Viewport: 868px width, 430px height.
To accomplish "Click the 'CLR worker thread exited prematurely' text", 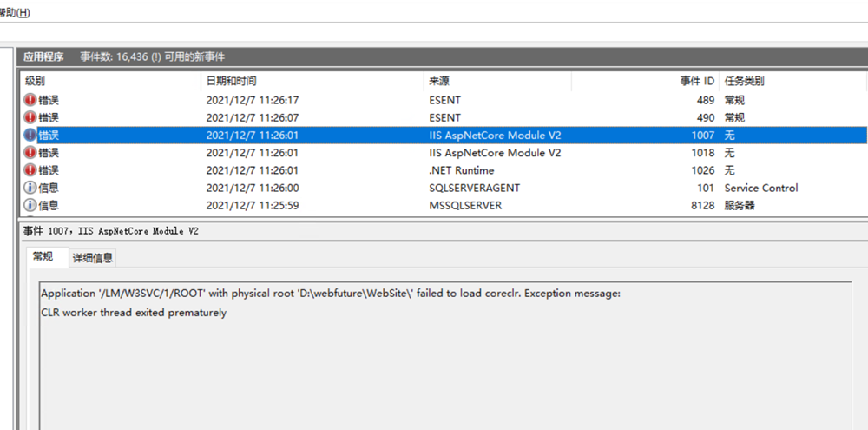I will pyautogui.click(x=134, y=313).
